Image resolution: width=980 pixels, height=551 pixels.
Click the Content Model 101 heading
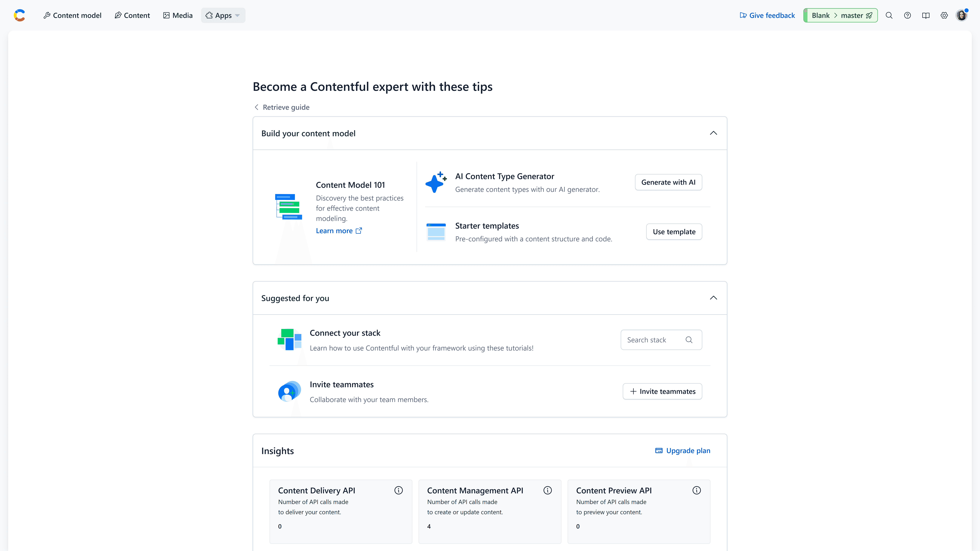[350, 185]
